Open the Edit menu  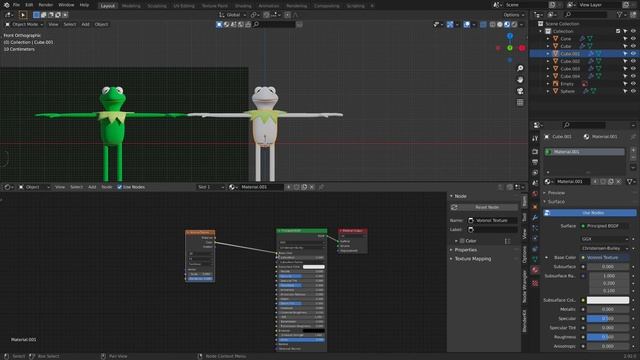point(29,5)
